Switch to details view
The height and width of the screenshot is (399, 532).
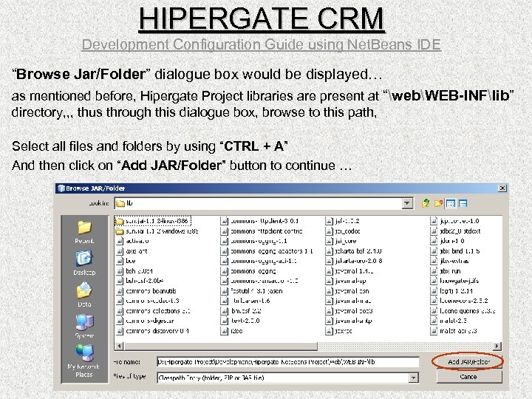point(463,203)
